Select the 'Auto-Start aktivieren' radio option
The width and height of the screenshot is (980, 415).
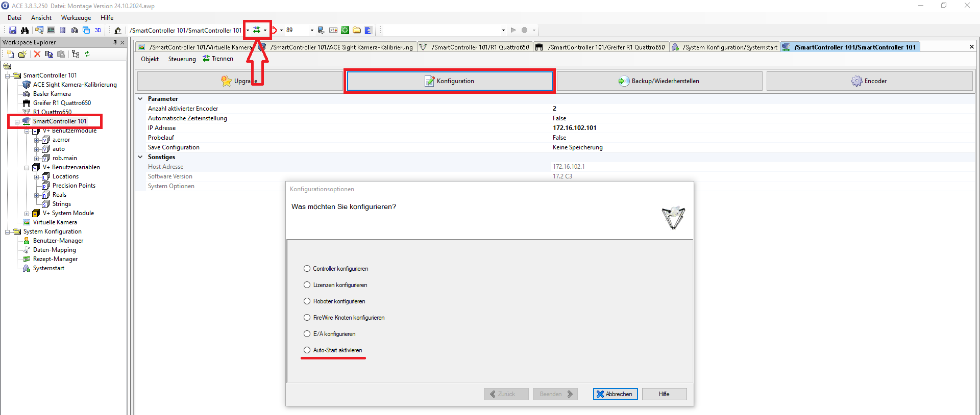[x=307, y=350]
